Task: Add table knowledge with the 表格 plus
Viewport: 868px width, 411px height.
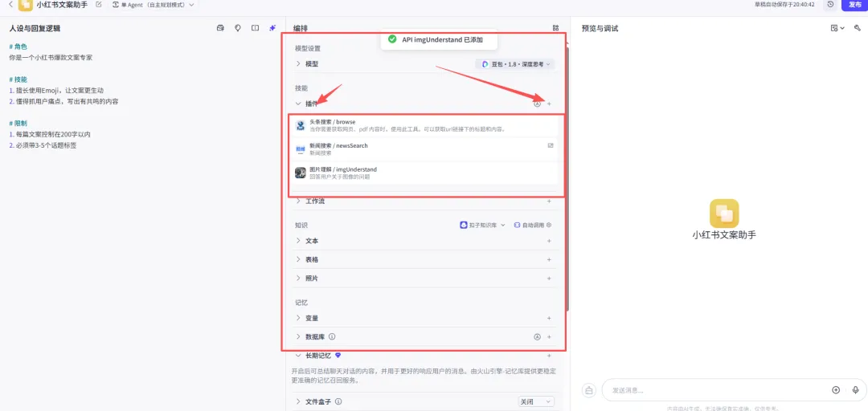Action: pos(549,259)
